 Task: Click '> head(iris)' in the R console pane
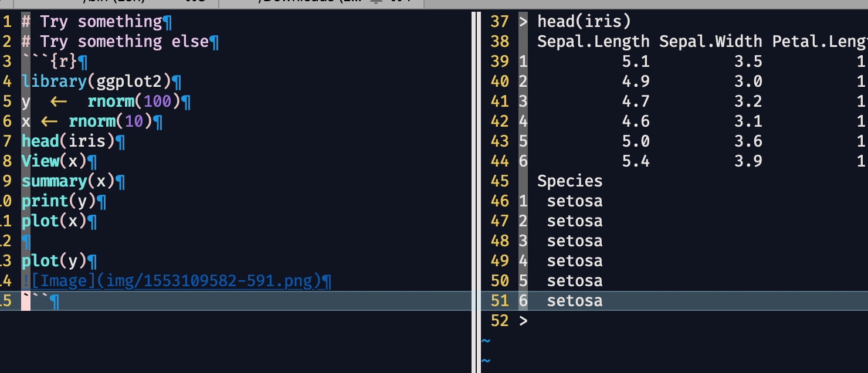point(575,22)
